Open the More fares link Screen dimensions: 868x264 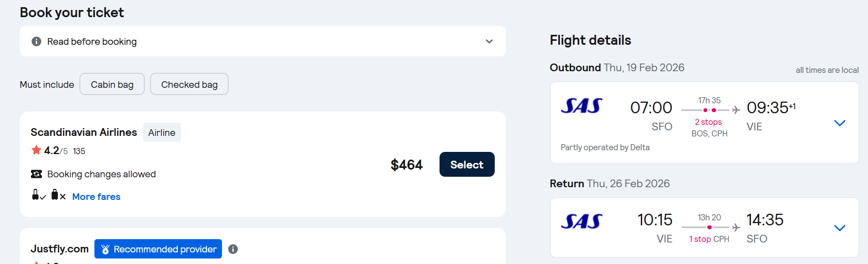tap(96, 197)
